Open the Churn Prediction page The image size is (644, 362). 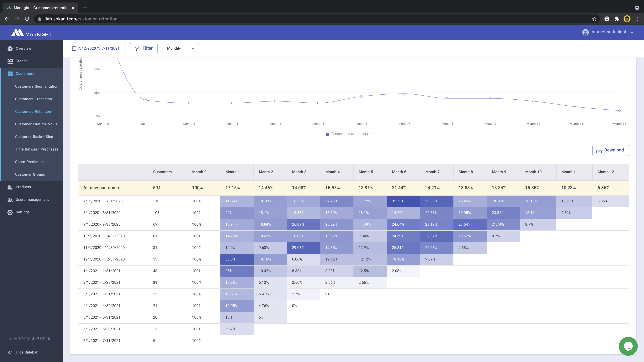pos(29,162)
